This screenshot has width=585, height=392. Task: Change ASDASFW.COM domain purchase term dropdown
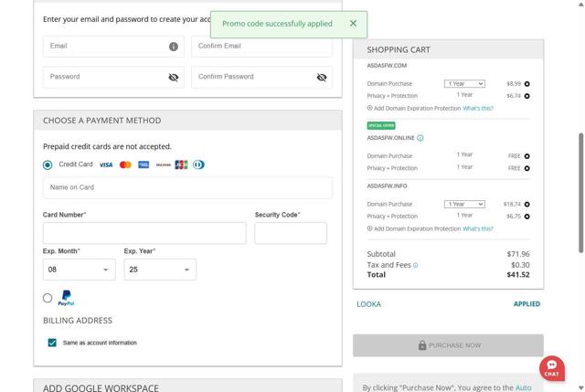(464, 84)
